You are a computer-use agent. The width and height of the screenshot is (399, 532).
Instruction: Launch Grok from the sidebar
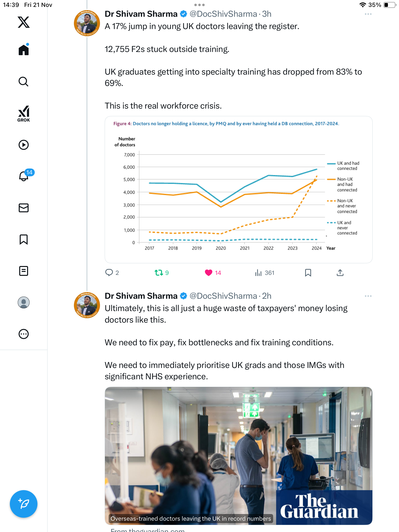[x=24, y=114]
